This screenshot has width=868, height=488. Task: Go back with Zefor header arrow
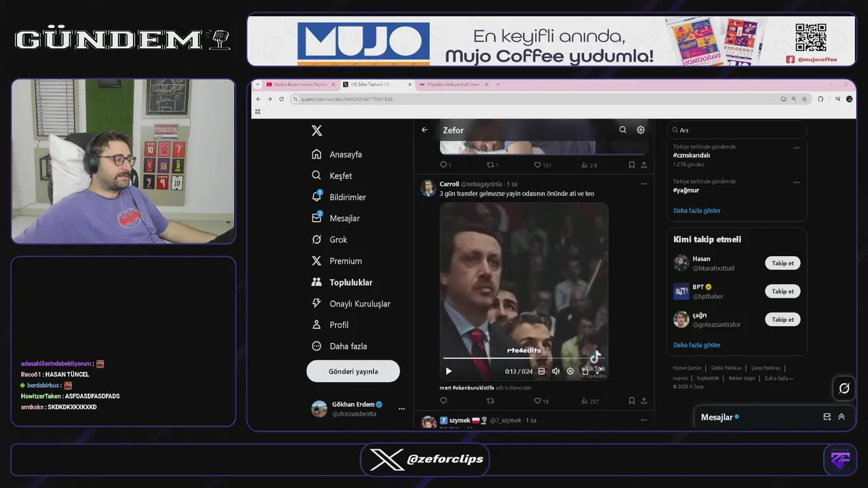click(425, 130)
